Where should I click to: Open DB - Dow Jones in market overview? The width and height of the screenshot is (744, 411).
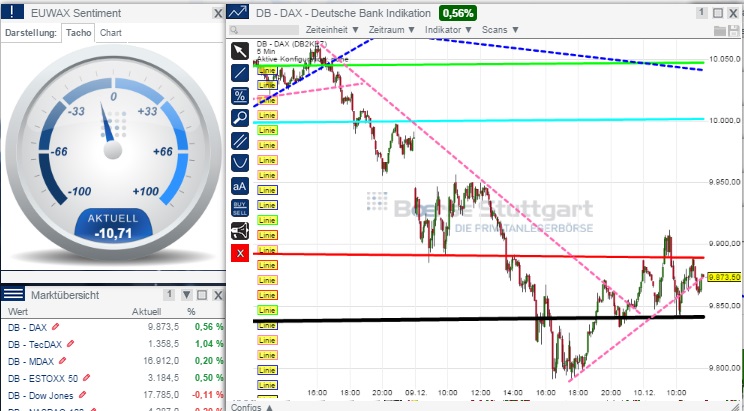[x=41, y=395]
